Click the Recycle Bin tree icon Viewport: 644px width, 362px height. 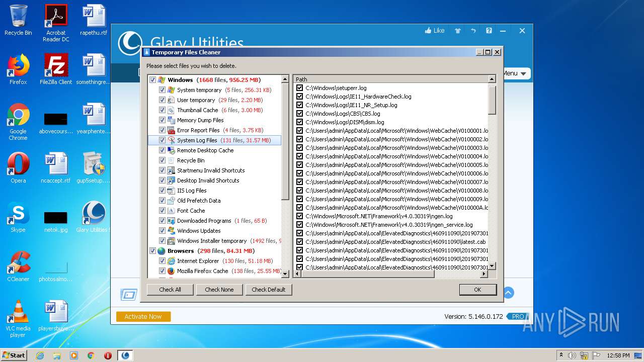(171, 160)
